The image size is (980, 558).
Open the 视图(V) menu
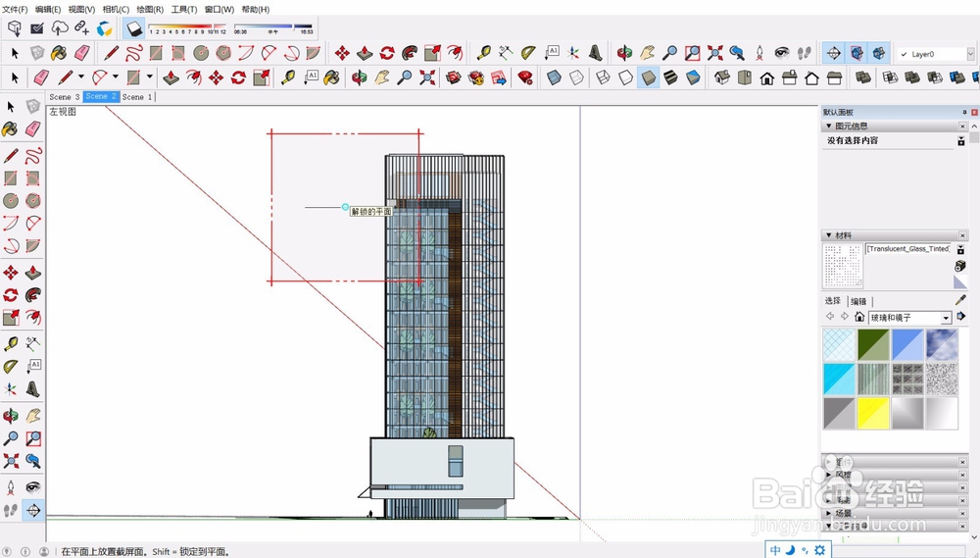click(x=82, y=10)
